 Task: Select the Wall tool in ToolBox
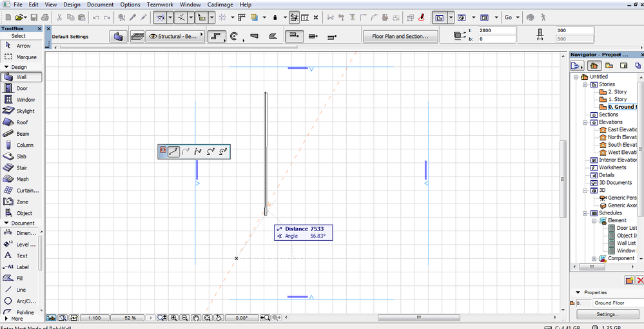pos(21,77)
